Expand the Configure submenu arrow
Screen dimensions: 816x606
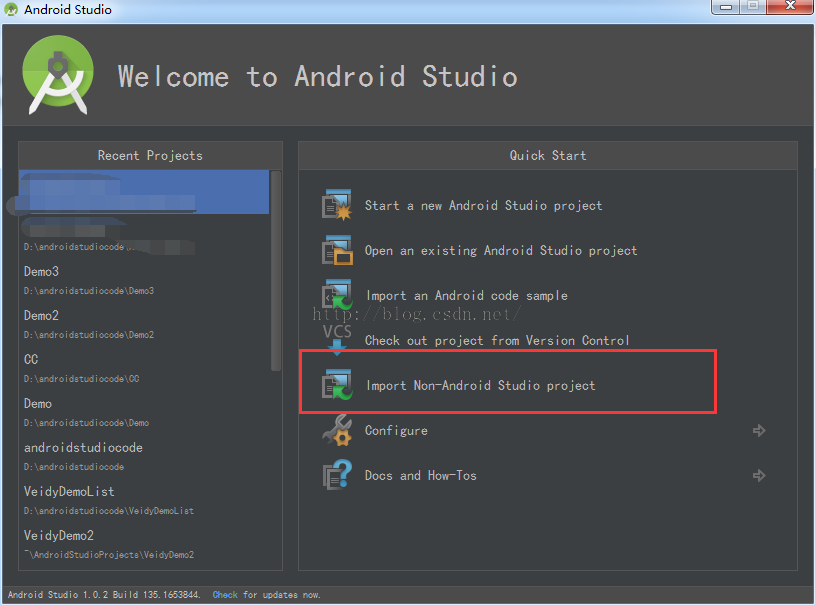[x=759, y=431]
